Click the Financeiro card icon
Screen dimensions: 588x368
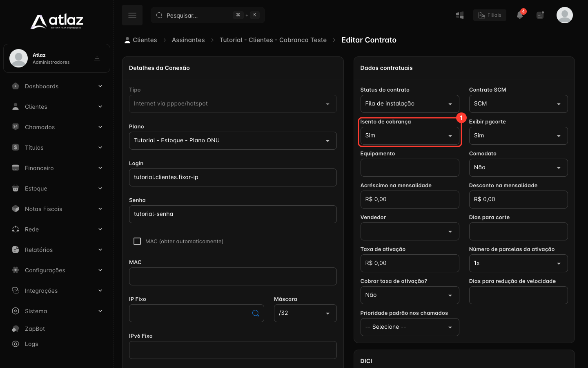[x=16, y=168]
